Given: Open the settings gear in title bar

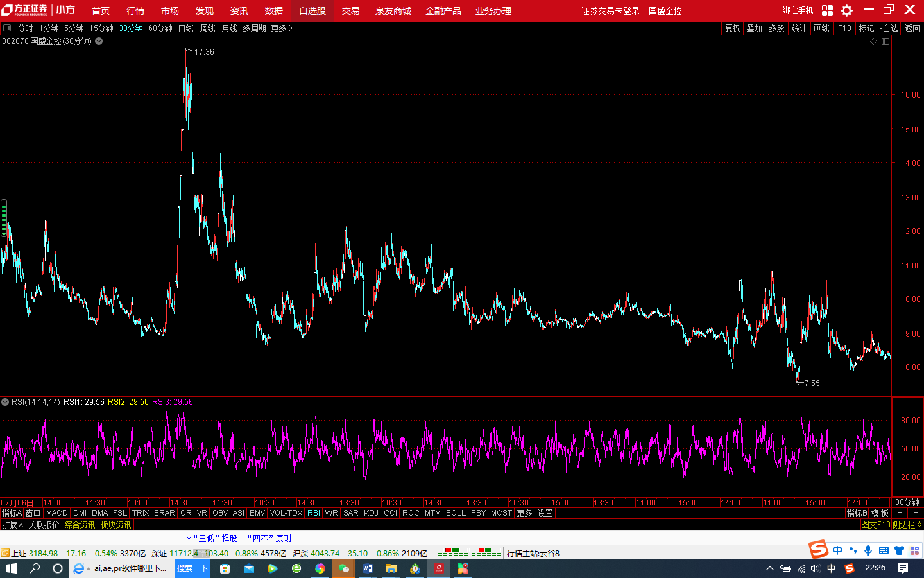Looking at the screenshot, I should pos(847,10).
